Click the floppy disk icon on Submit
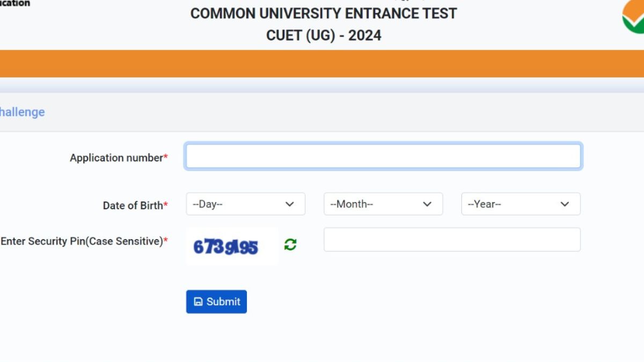This screenshot has width=644, height=362. point(198,302)
